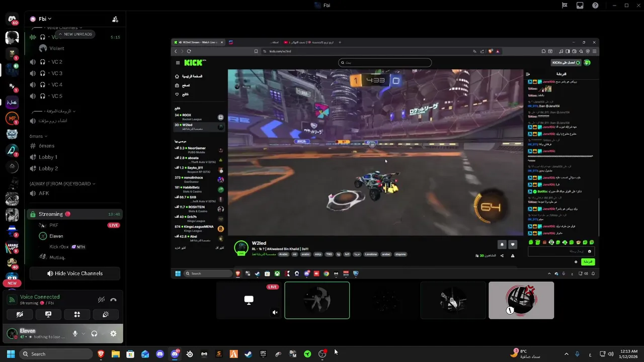Click the red NEW indicator in server list
644x362 pixels.
(12, 283)
